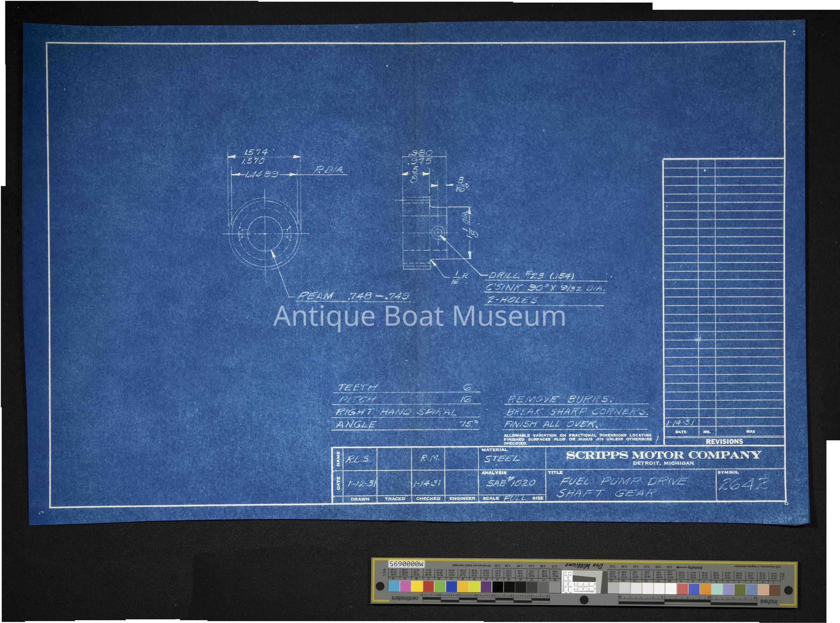
Task: Click the DRILL #23 (.154) note
Action: 532,276
